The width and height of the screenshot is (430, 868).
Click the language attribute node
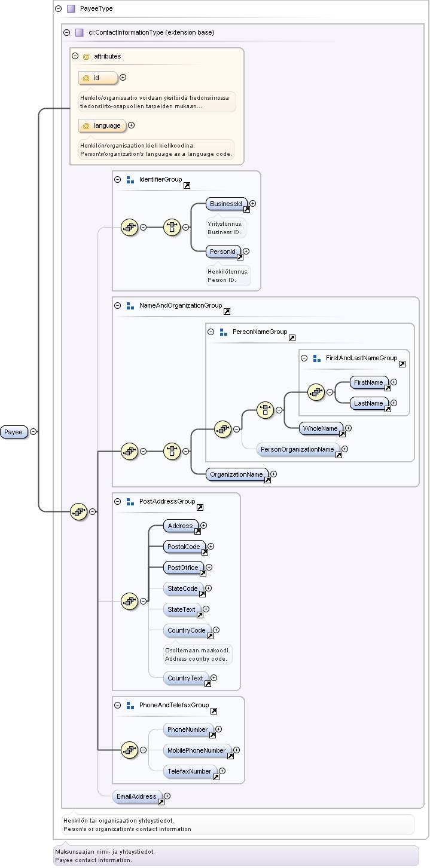[102, 125]
